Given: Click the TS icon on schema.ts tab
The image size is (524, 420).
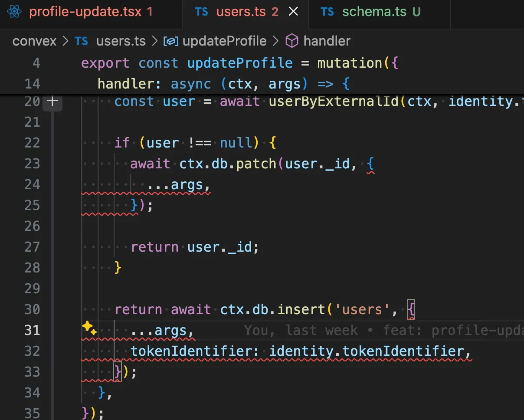Looking at the screenshot, I should click(327, 12).
